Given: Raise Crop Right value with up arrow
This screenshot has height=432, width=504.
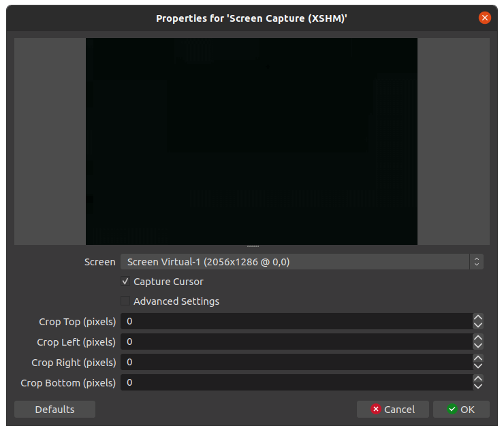Looking at the screenshot, I should coord(478,359).
